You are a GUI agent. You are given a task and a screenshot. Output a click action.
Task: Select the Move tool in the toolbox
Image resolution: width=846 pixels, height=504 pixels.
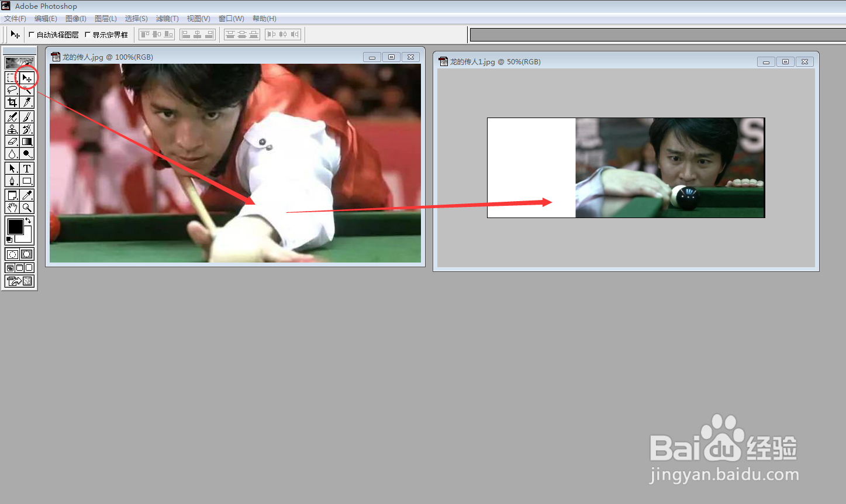coord(27,78)
